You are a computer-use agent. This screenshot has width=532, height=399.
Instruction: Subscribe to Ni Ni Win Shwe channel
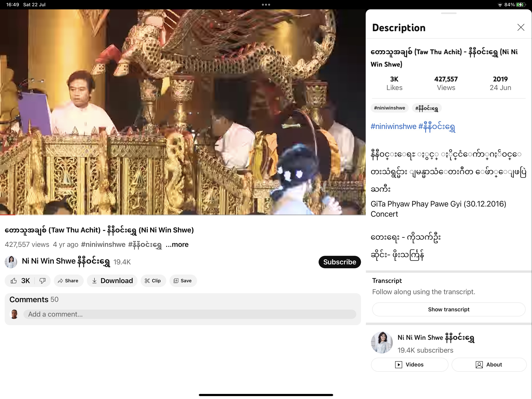(339, 262)
